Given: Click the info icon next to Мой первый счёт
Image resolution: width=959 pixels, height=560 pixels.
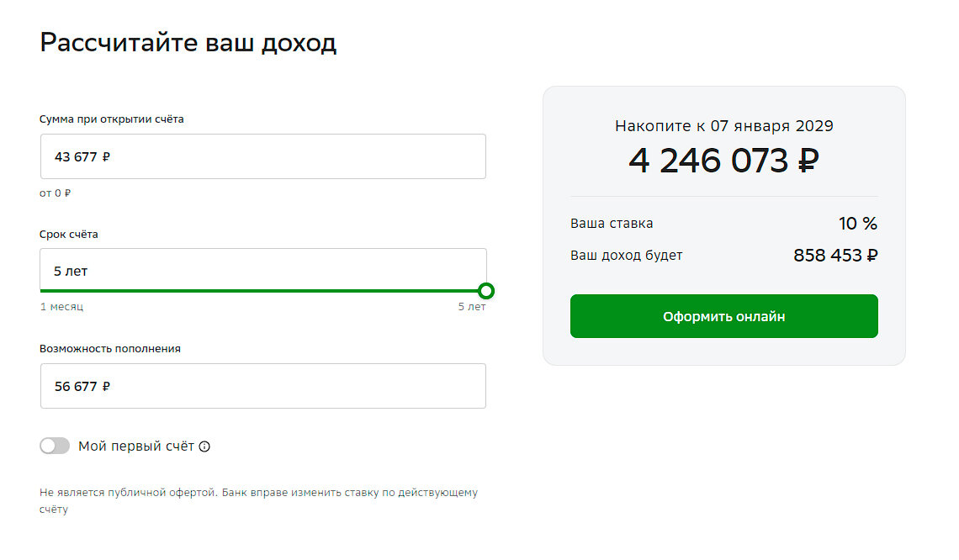Looking at the screenshot, I should 205,446.
